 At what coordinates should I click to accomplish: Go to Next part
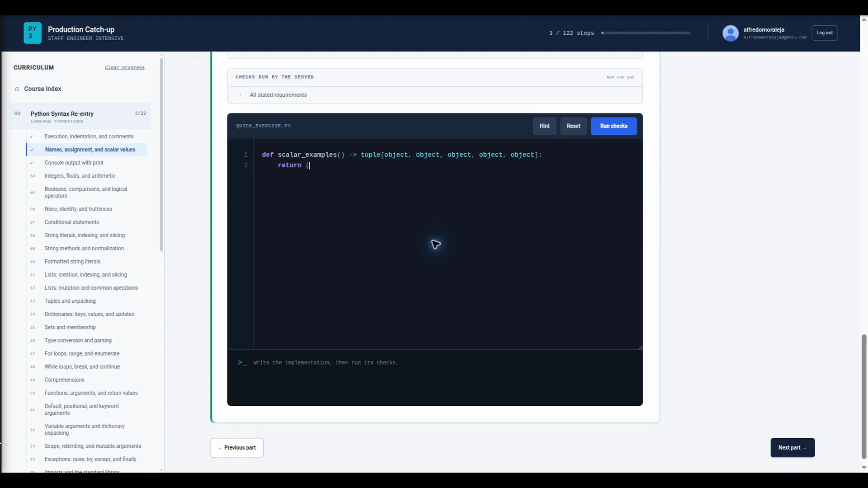tap(792, 447)
